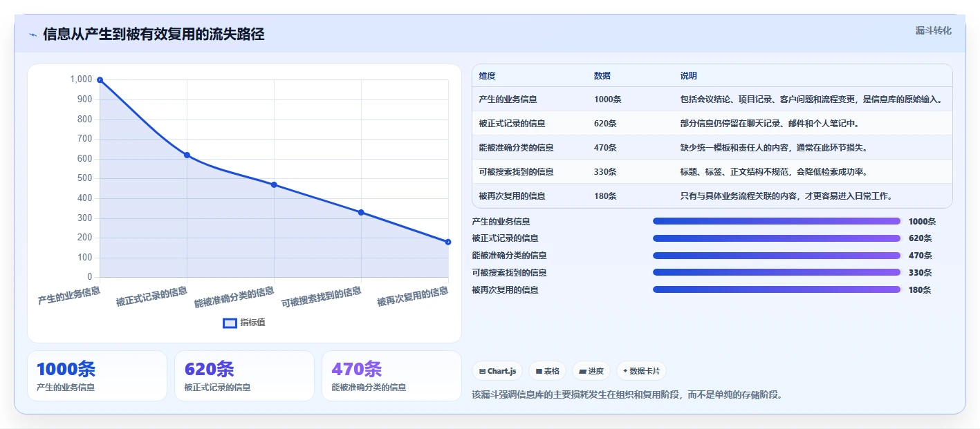Image resolution: width=980 pixels, height=429 pixels.
Task: Click the 470条 table value
Action: coord(605,148)
